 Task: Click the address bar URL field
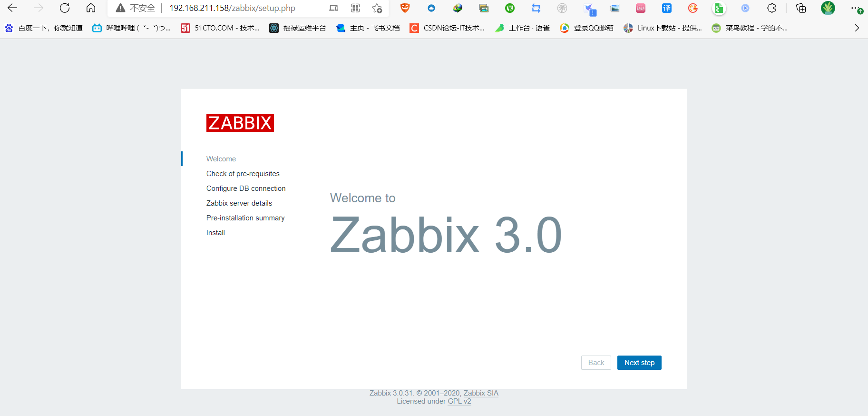[232, 8]
